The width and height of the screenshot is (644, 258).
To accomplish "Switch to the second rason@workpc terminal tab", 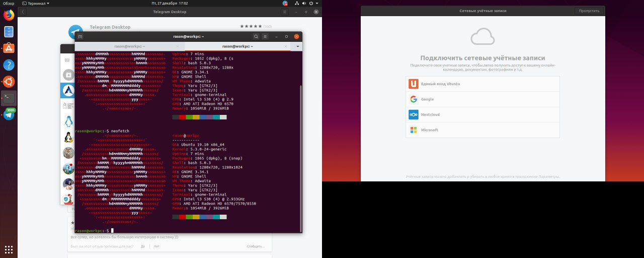I will pos(236,46).
